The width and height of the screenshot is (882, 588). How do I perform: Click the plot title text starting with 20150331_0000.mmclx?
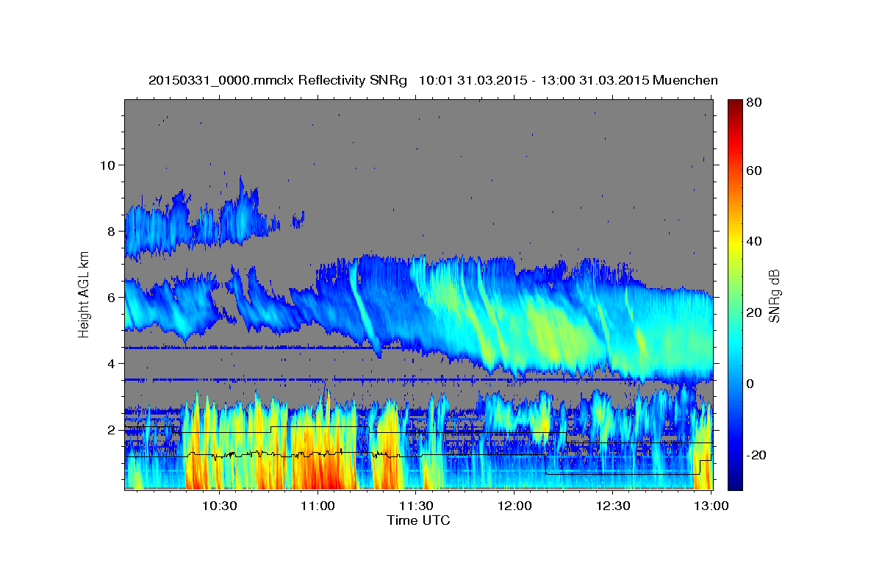click(x=433, y=80)
